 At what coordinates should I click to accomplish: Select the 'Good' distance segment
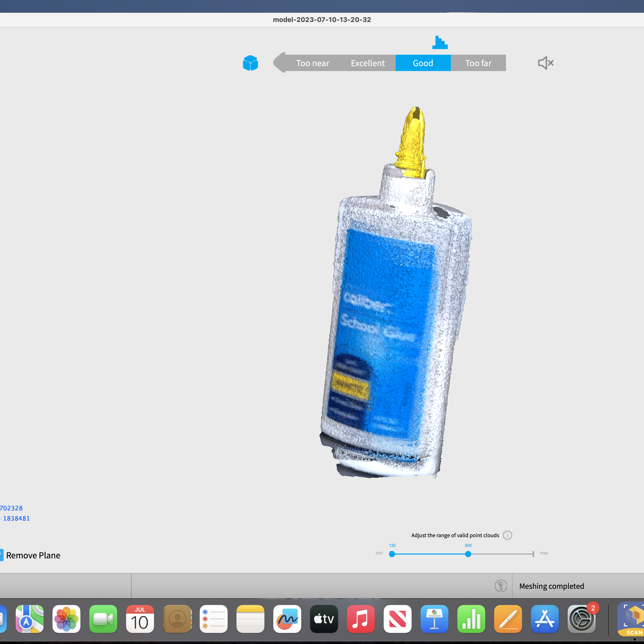coord(423,63)
